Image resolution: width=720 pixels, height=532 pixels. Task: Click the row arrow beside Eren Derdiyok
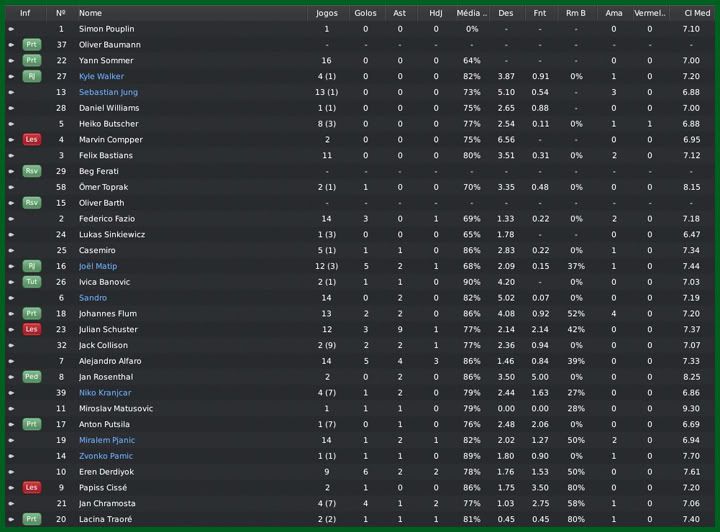[x=11, y=472]
